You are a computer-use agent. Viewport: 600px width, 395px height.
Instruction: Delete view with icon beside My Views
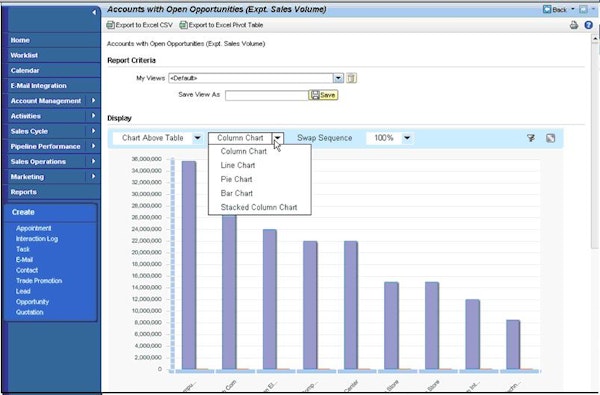click(351, 78)
